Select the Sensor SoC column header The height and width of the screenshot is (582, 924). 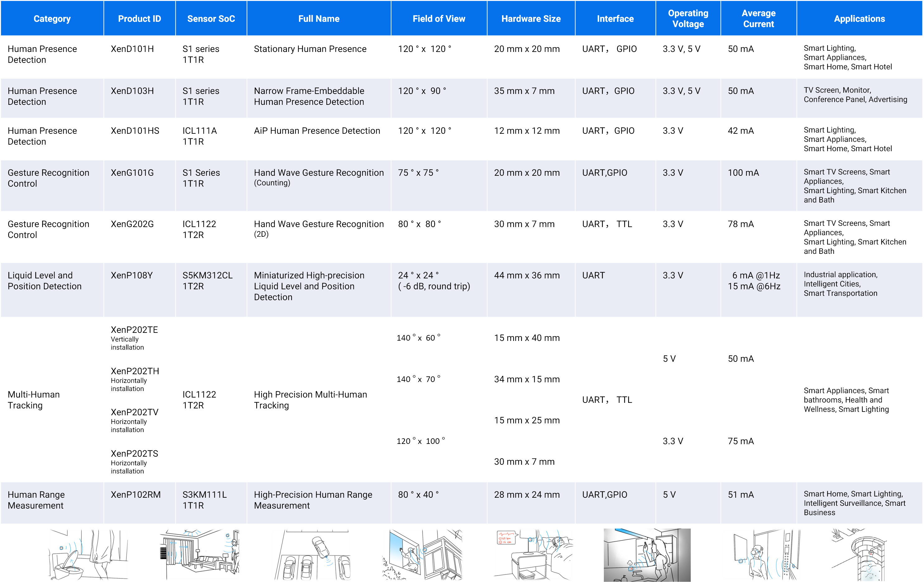point(211,18)
